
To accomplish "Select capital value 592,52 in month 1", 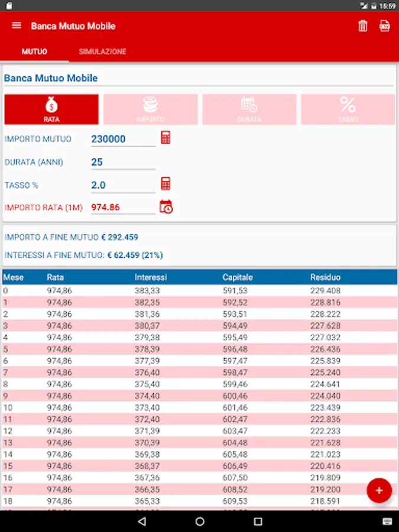I will tap(235, 302).
